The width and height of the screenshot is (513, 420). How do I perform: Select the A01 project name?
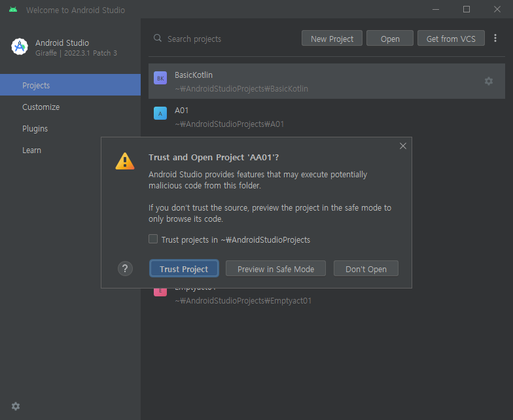[182, 110]
